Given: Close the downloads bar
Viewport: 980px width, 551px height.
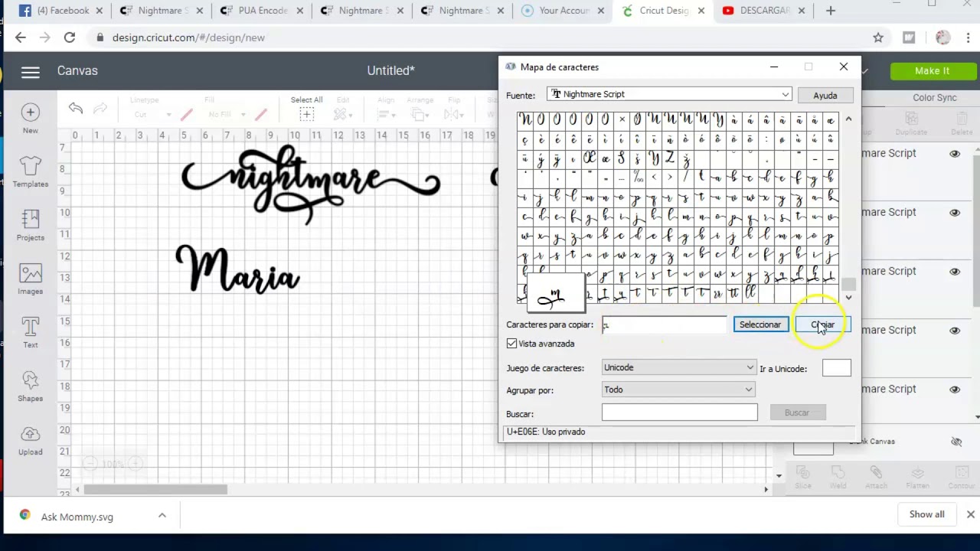Looking at the screenshot, I should pos(970,514).
